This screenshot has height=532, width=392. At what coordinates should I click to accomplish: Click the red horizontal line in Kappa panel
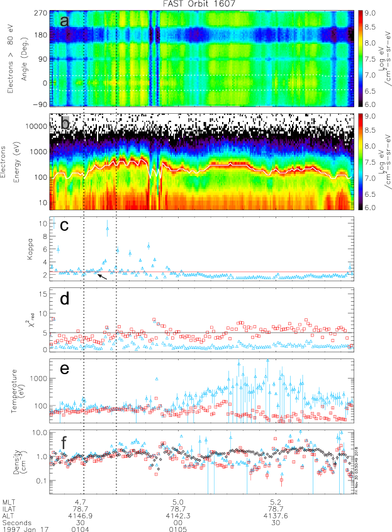point(201,272)
